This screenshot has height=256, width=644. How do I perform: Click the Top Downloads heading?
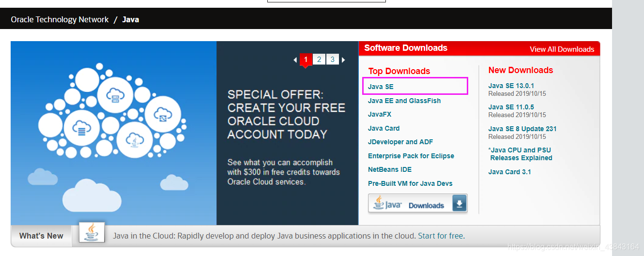[399, 71]
